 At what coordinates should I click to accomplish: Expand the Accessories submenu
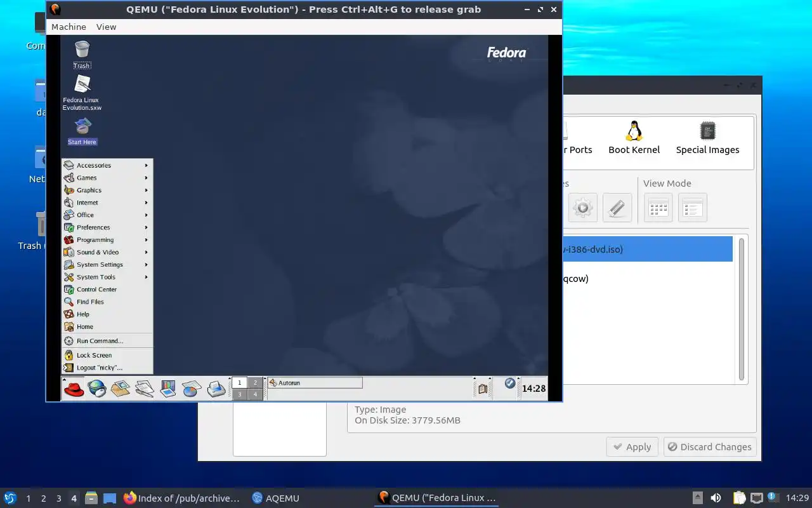[107, 165]
